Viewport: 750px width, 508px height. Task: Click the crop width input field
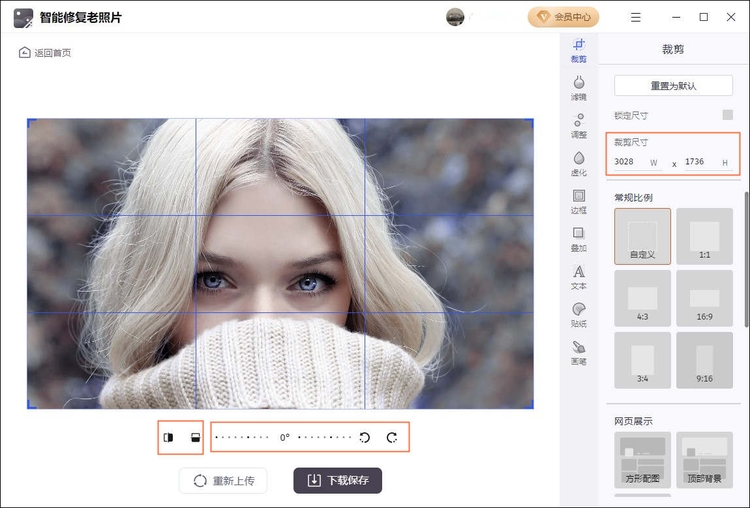(630, 162)
